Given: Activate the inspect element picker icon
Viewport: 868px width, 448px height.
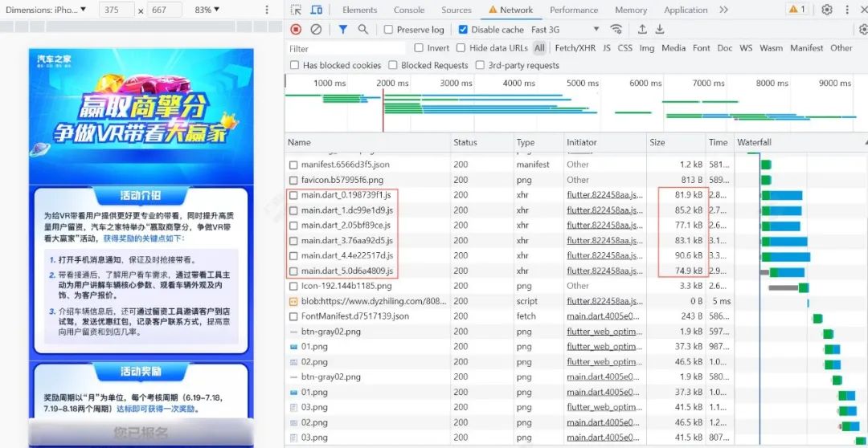Looking at the screenshot, I should [x=296, y=10].
